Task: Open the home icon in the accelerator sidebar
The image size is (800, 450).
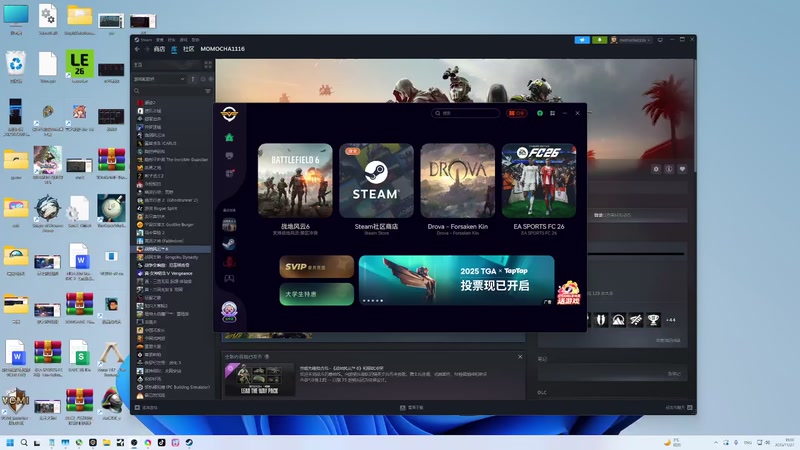Action: [x=229, y=137]
